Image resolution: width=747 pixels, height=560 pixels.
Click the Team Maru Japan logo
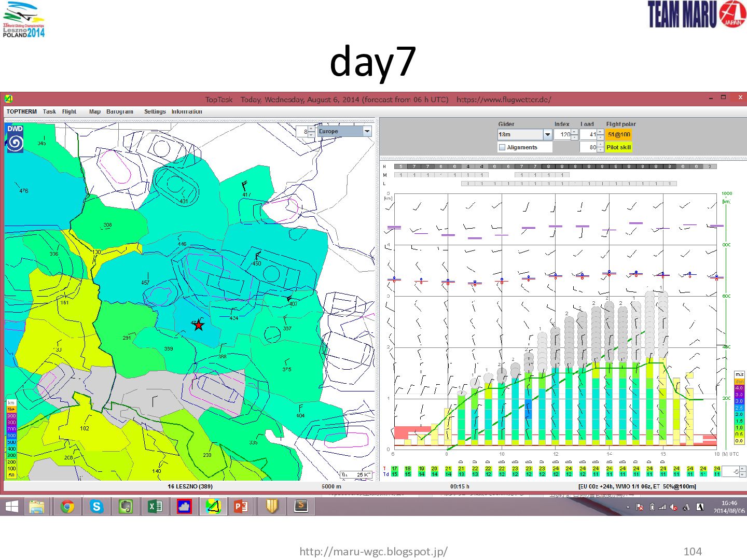pyautogui.click(x=697, y=14)
